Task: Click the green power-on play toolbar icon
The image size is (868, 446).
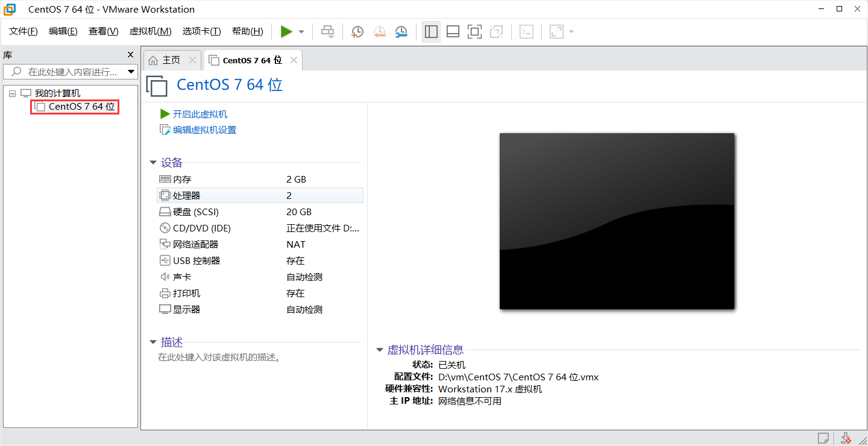Action: pyautogui.click(x=286, y=31)
